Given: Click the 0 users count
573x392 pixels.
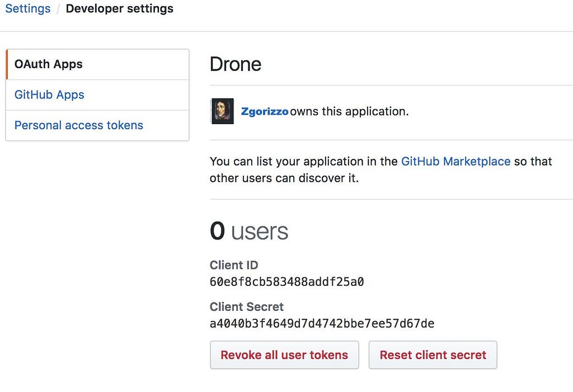Looking at the screenshot, I should pos(249,232).
